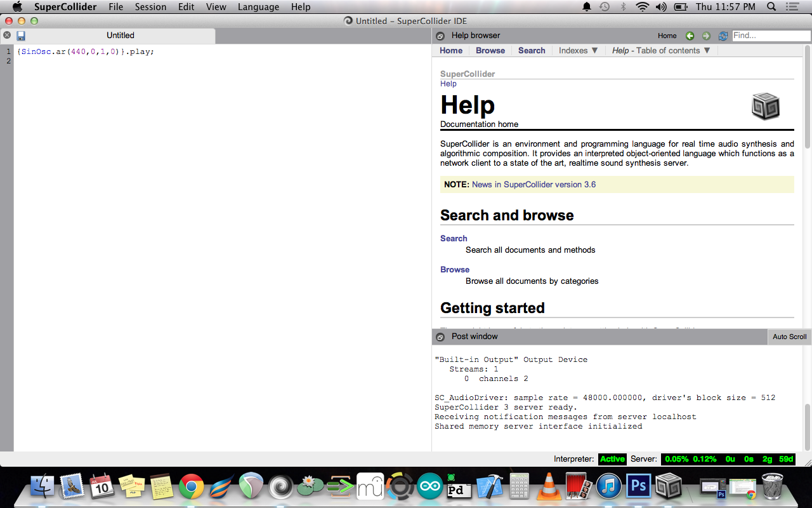
Task: Click the volume icon in the menu bar
Action: 661,7
